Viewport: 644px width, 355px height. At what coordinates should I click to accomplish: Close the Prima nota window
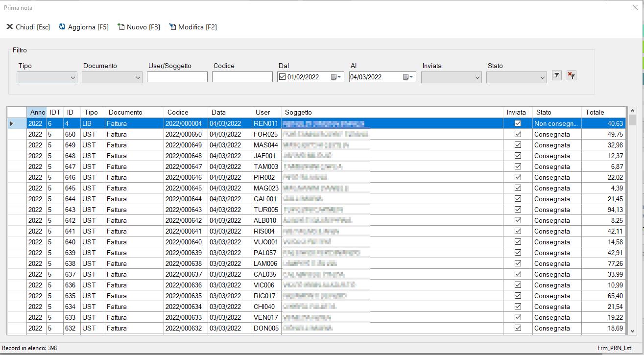coord(635,7)
